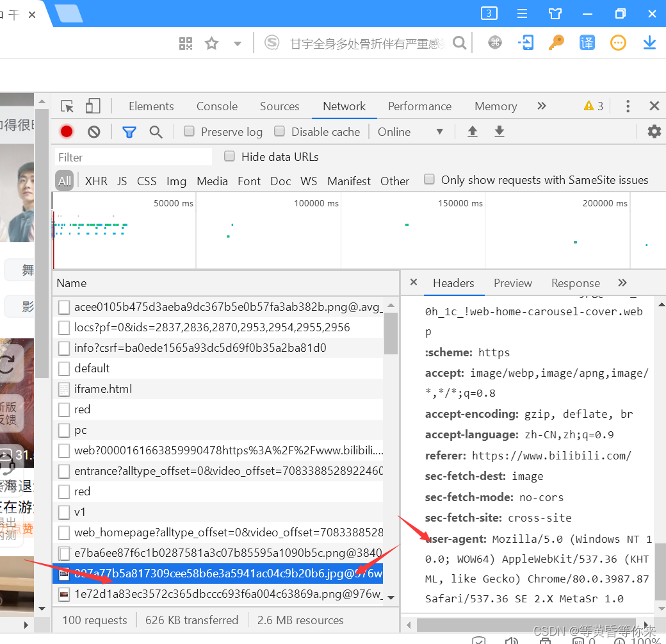This screenshot has width=666, height=644.
Task: Open the network search magnifier
Action: pos(156,131)
